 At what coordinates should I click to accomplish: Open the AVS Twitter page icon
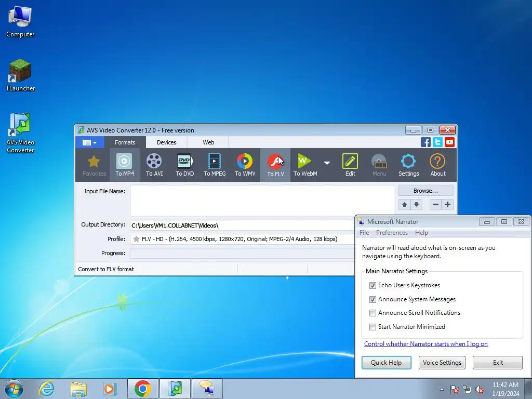point(437,142)
